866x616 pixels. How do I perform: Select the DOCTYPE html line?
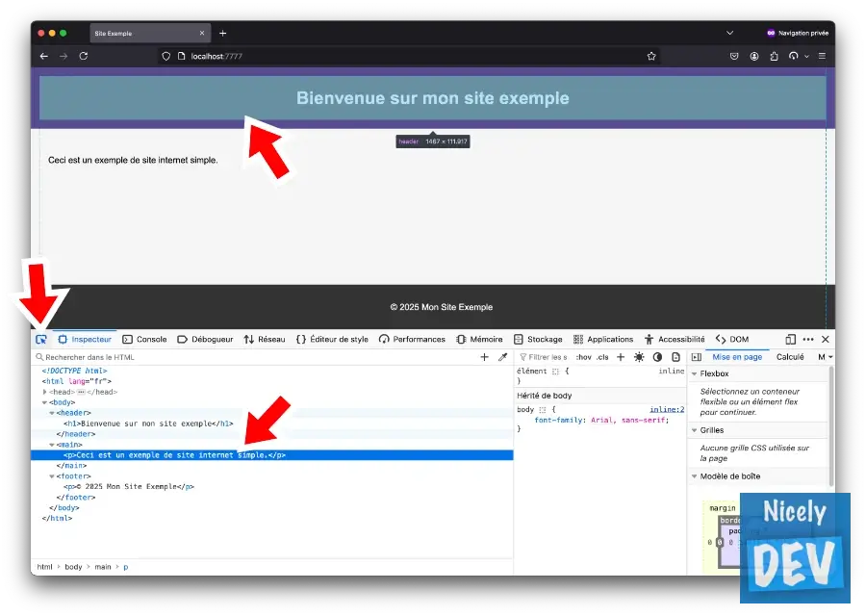click(x=74, y=371)
